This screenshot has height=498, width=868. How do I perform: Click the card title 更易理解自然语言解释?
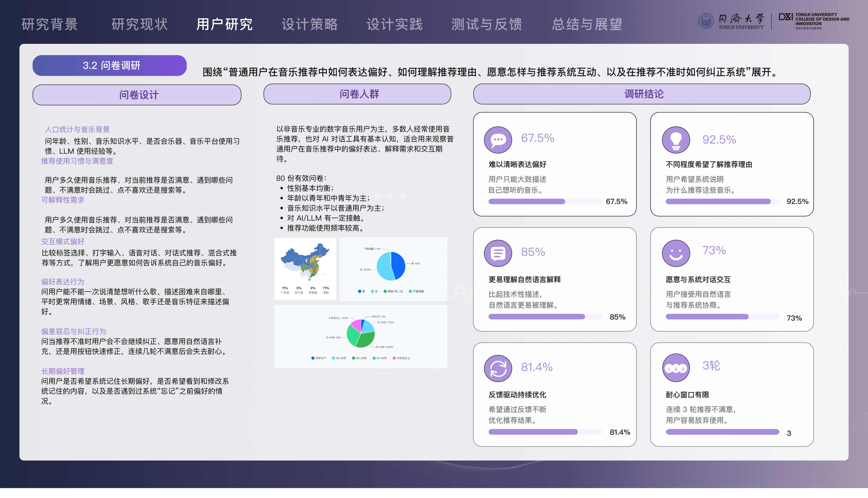(x=525, y=280)
